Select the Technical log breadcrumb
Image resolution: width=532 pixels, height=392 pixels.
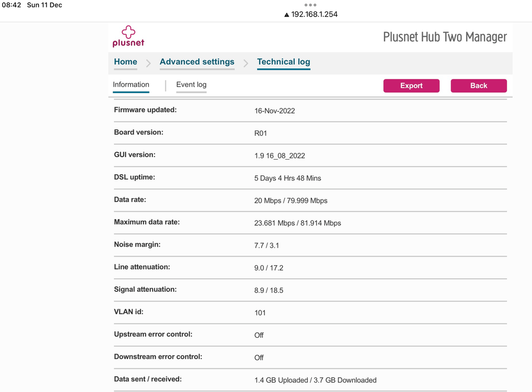(283, 62)
